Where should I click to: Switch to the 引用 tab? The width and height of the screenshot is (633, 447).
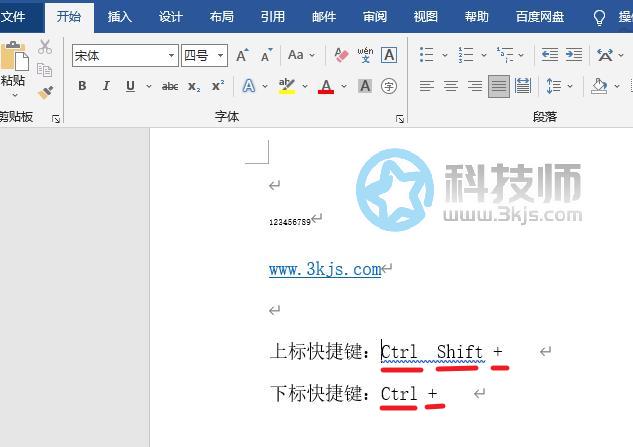click(x=272, y=17)
